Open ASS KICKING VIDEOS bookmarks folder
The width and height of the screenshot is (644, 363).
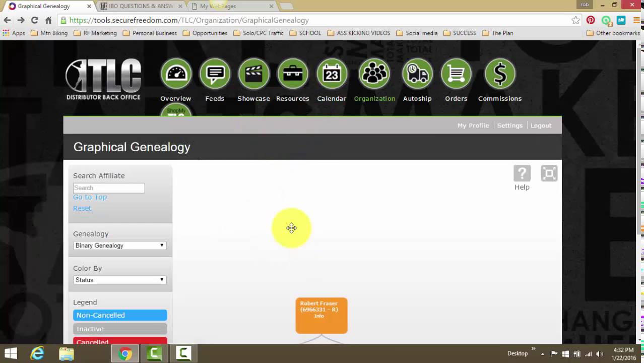tap(359, 33)
